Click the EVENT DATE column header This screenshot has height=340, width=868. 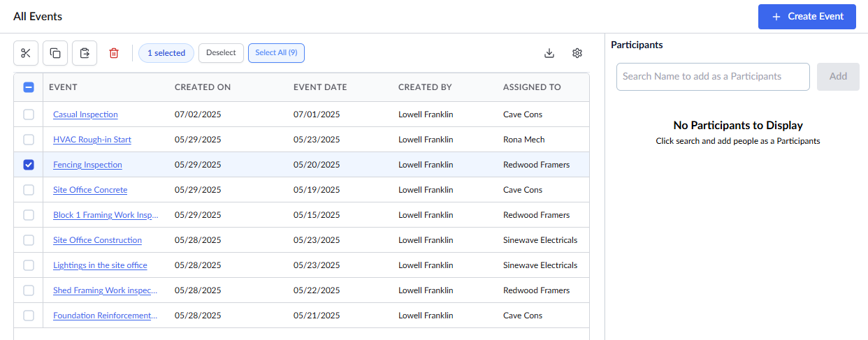coord(320,87)
